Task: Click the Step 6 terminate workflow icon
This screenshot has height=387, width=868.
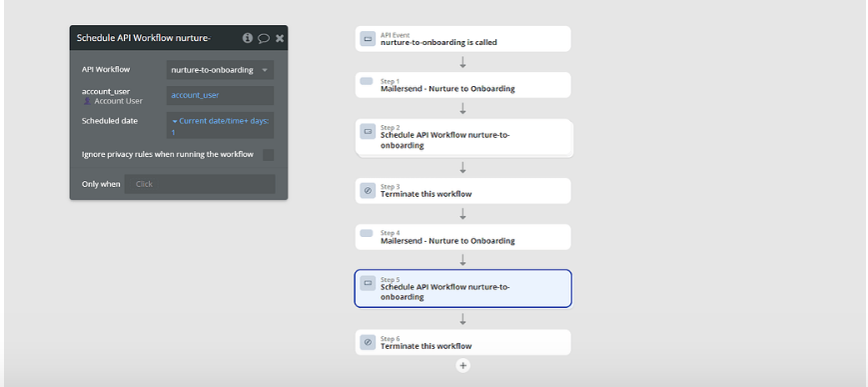Action: pyautogui.click(x=368, y=342)
